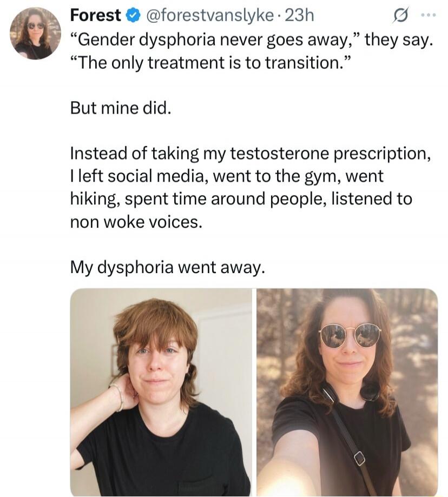
Task: Click the "hiking, spent time around people" line
Action: point(241,200)
